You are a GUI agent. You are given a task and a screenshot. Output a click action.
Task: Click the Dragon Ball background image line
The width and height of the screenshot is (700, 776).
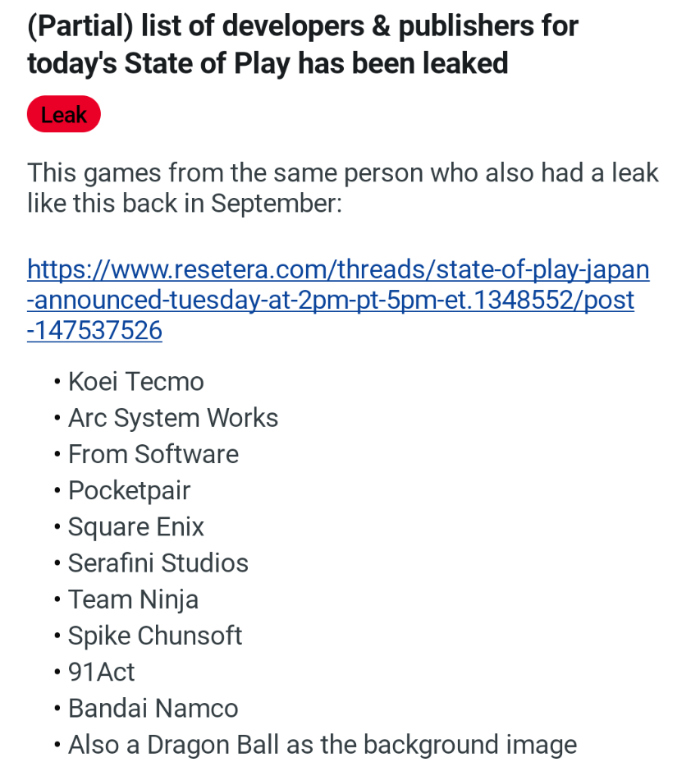(323, 745)
